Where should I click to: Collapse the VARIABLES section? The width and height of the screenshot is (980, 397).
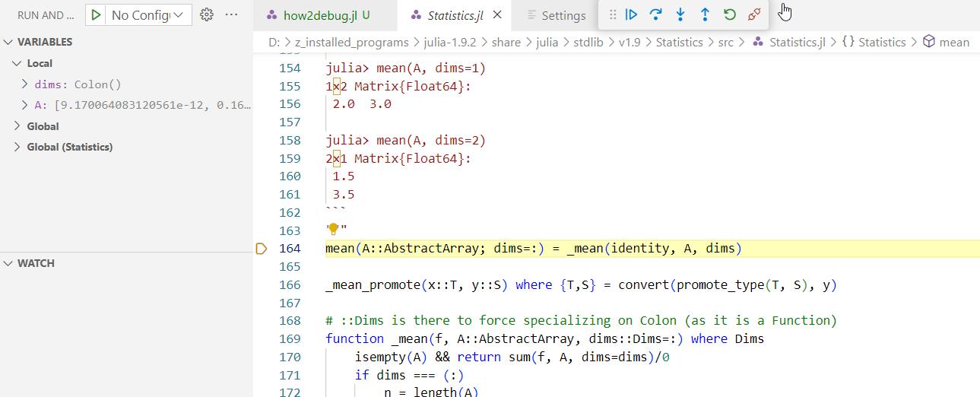(x=8, y=42)
